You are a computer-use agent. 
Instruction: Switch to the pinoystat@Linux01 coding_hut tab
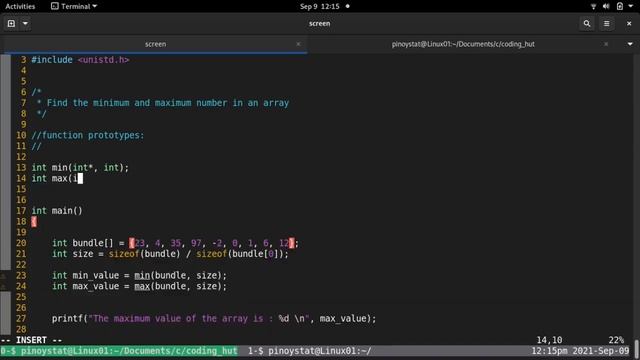463,44
